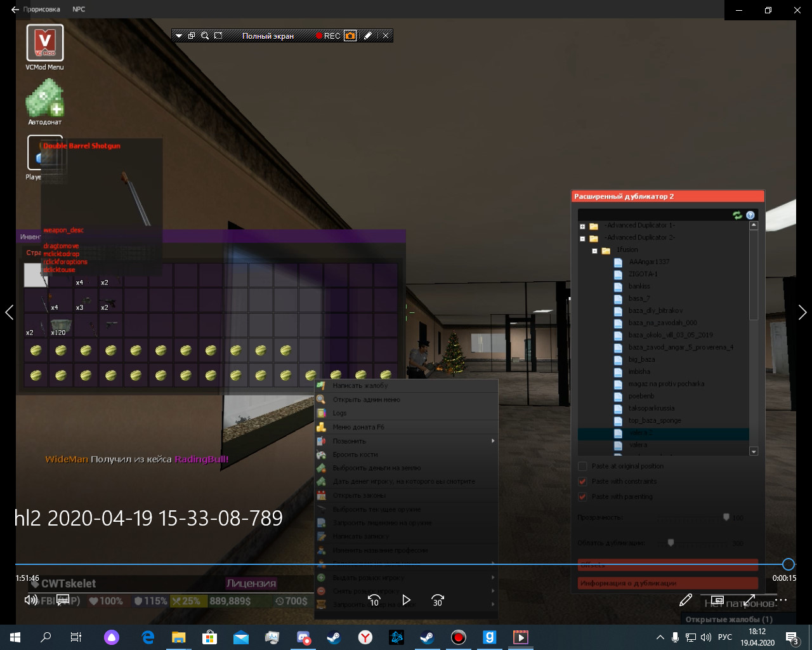This screenshot has height=650, width=812.
Task: Uncheck Paste with parenting
Action: coord(582,496)
